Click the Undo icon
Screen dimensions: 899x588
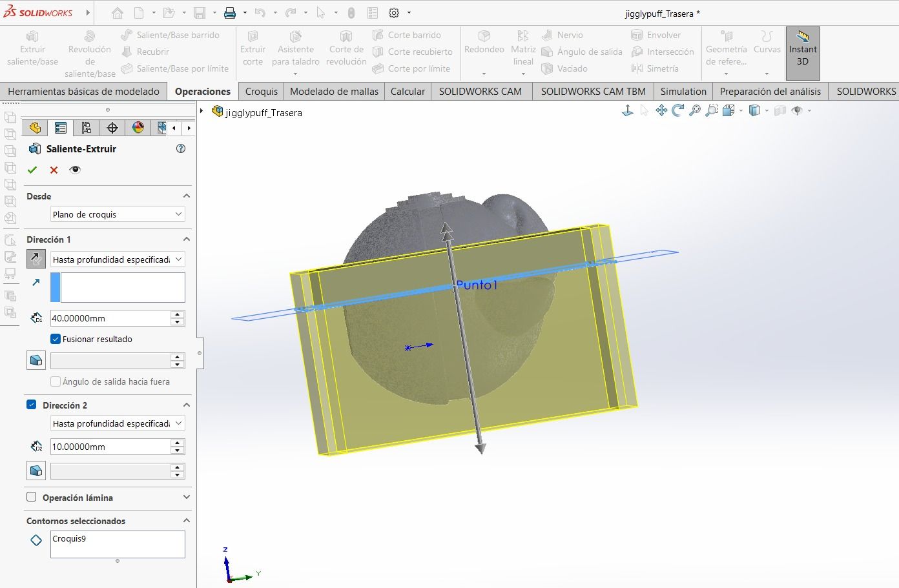tap(260, 13)
